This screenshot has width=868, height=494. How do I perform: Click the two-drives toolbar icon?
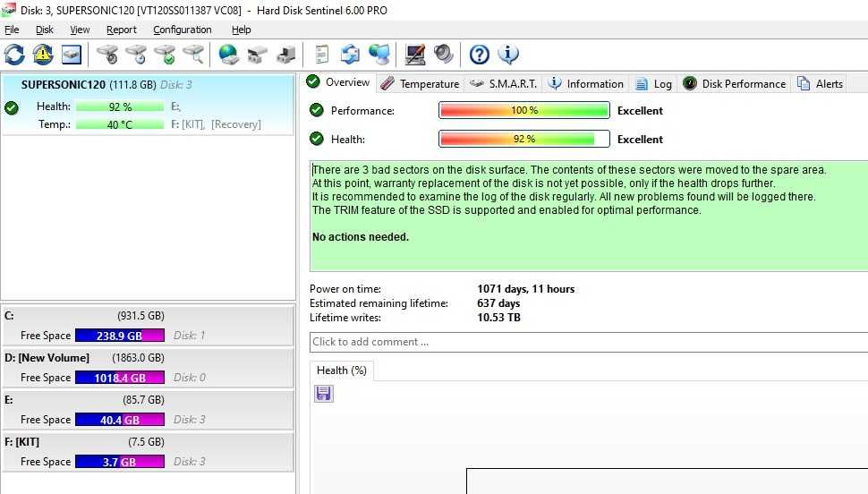(258, 55)
